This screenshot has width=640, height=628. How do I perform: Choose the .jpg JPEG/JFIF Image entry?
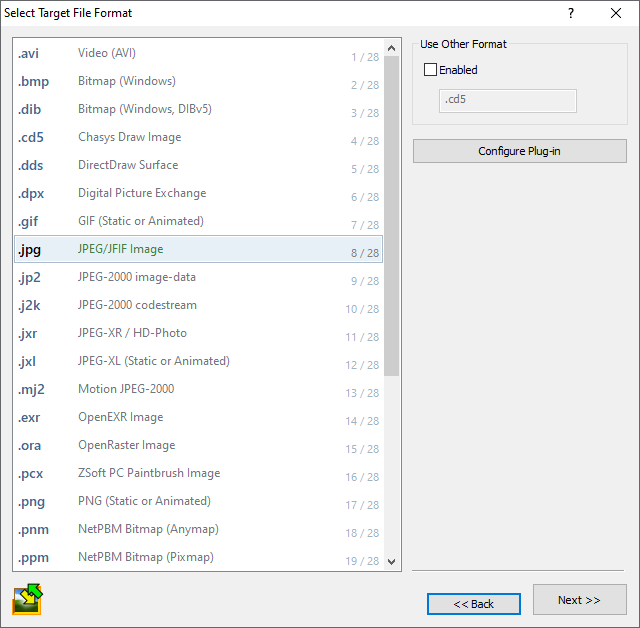[198, 249]
